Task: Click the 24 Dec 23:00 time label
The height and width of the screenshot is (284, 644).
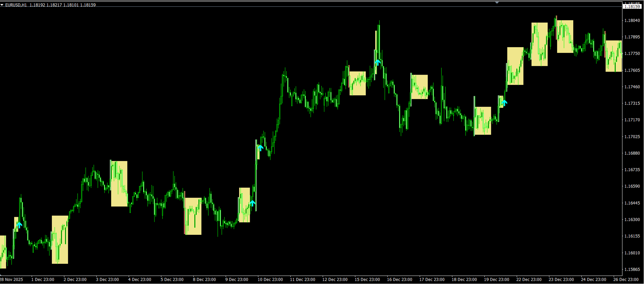Action: tap(593, 280)
